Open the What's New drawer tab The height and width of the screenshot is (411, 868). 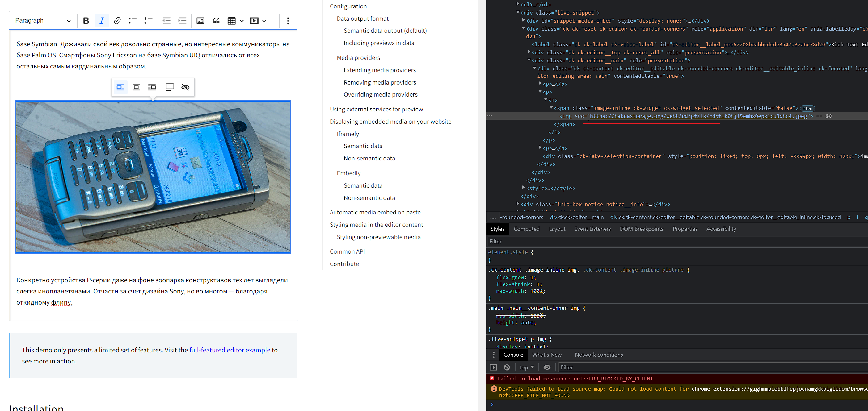coord(546,355)
